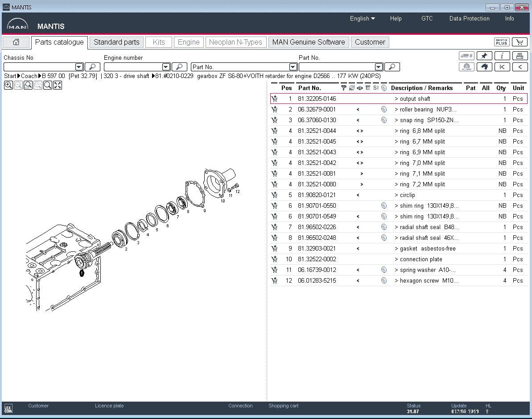This screenshot has width=532, height=419.
Task: Sort by the Part No. column header
Action: pos(309,88)
